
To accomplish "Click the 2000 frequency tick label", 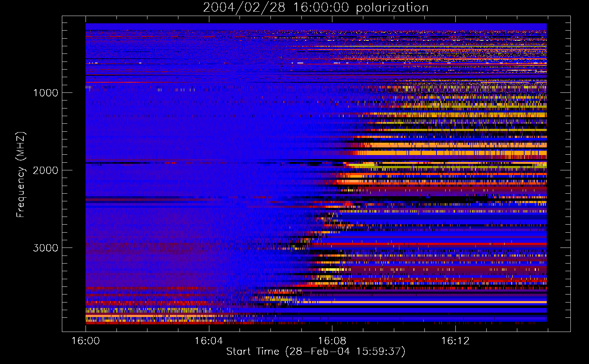I will 46,170.
